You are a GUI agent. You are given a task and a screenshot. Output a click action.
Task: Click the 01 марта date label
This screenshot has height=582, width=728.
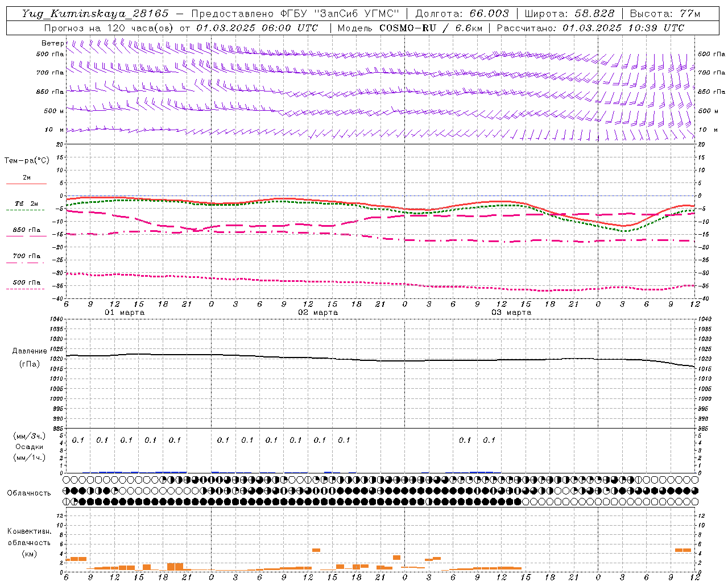[125, 313]
